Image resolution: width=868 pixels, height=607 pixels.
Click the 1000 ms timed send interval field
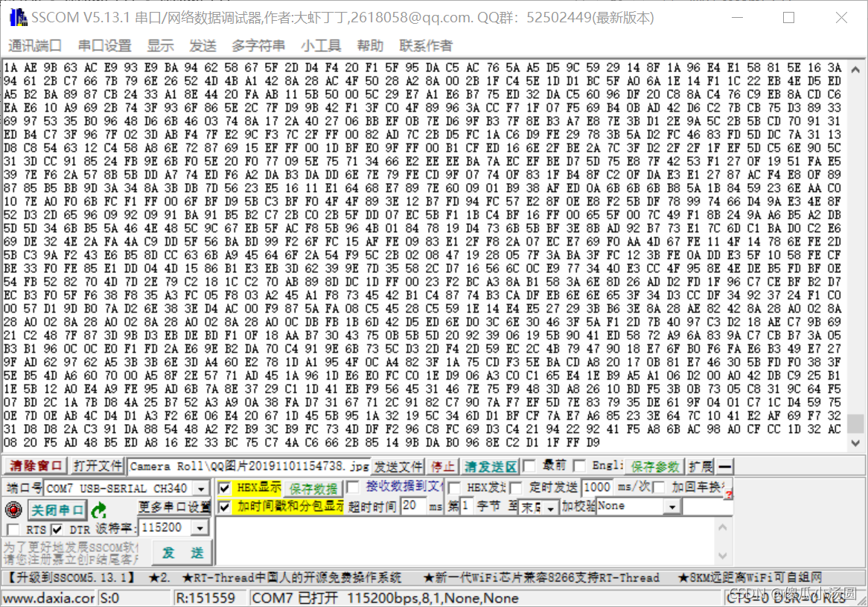point(597,487)
